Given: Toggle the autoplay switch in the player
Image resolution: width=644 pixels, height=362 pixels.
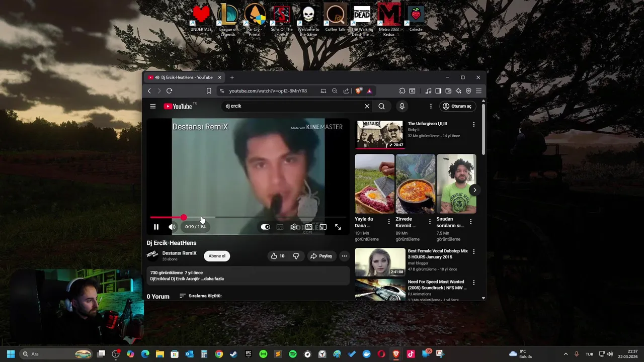Looking at the screenshot, I should coord(265,227).
